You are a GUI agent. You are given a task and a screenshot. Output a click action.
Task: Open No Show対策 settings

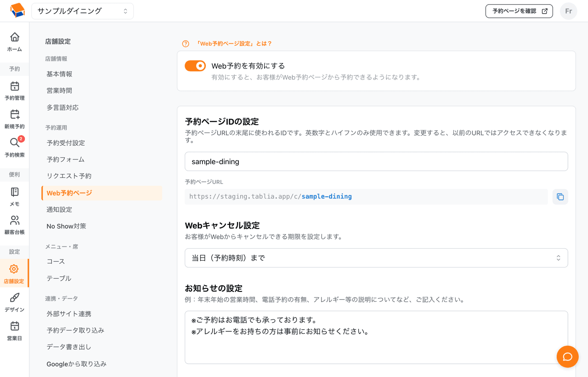click(66, 226)
